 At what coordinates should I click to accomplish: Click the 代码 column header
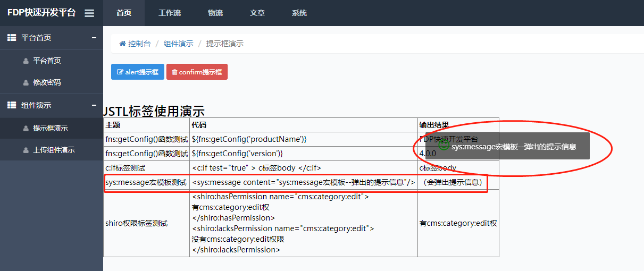click(x=304, y=125)
